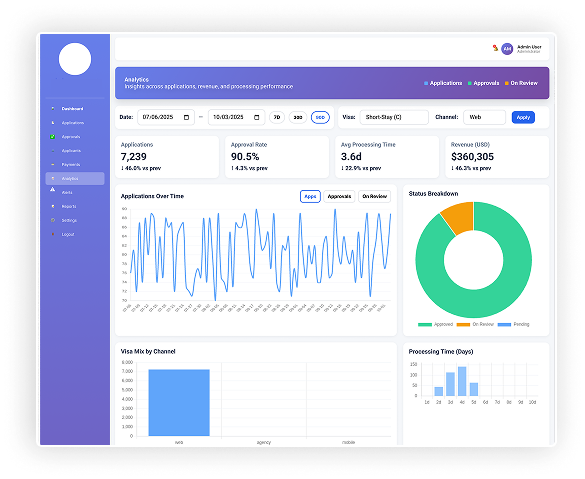Click the Alerts warning triangle icon

tap(53, 190)
